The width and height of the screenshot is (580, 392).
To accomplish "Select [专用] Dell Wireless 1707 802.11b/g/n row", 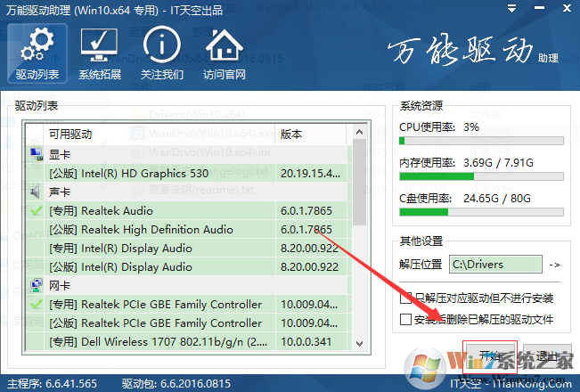I will pos(187,342).
